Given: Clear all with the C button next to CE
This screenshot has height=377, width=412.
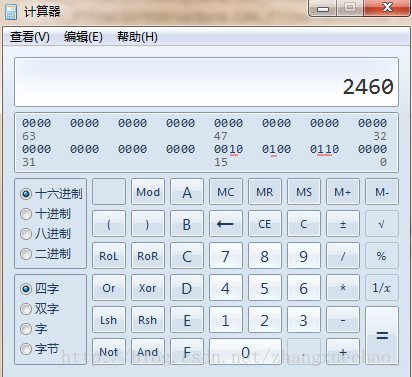Looking at the screenshot, I should 304,224.
